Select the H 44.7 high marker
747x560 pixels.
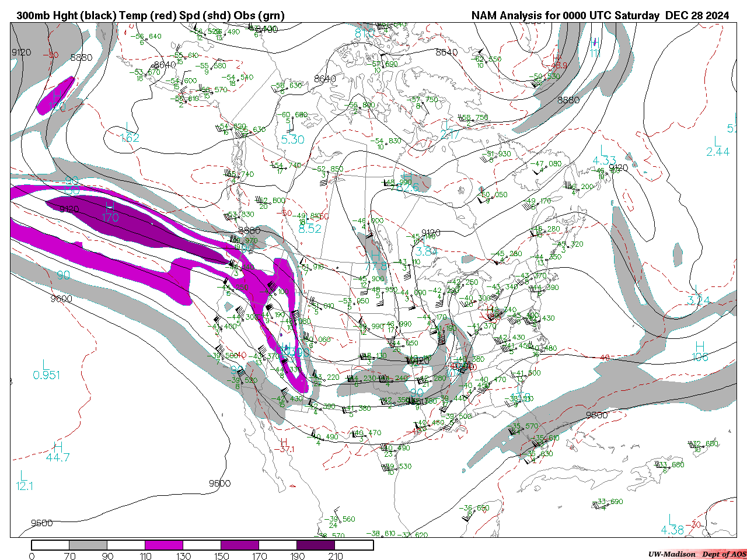coord(58,452)
